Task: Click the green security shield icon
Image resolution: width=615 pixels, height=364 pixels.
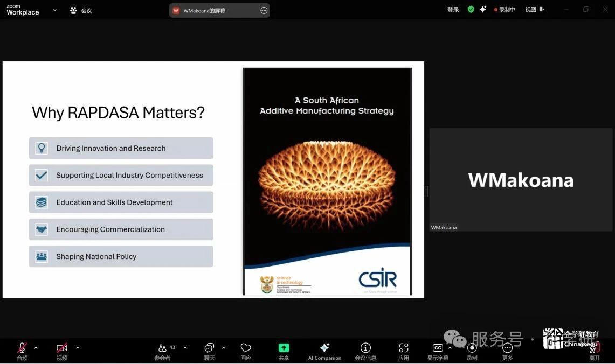Action: click(x=471, y=9)
